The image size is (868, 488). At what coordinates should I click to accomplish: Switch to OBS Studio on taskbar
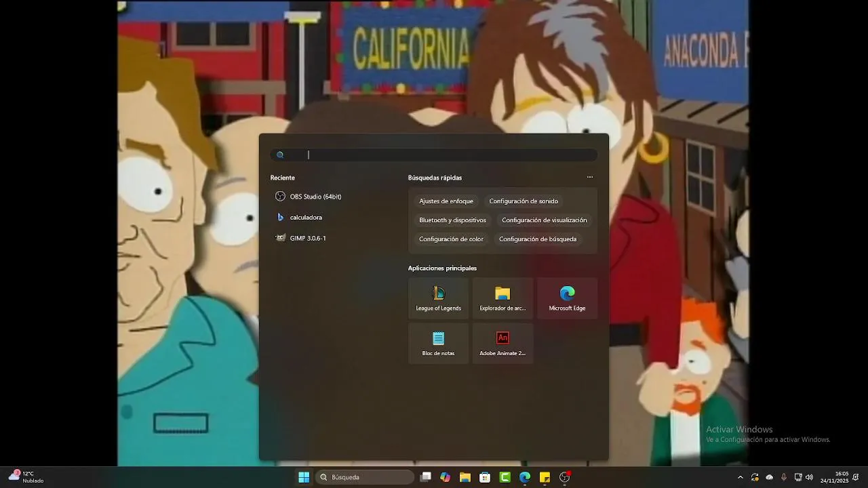pyautogui.click(x=565, y=477)
